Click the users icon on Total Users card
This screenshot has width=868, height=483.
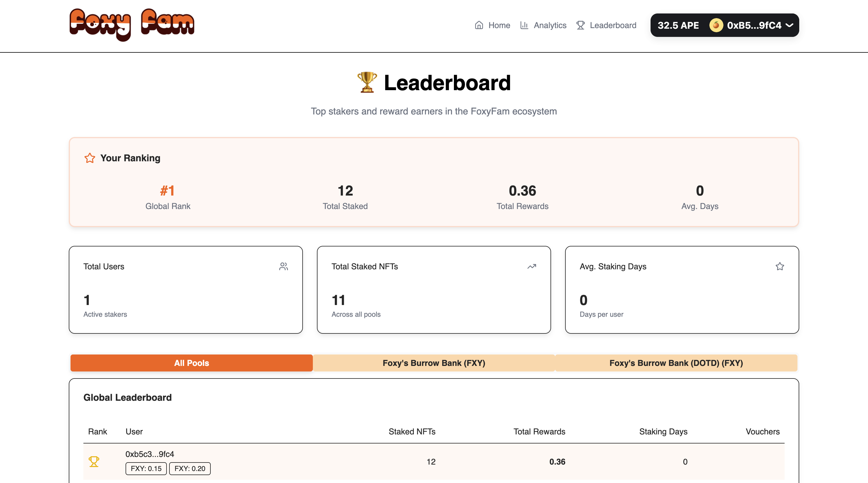pyautogui.click(x=284, y=266)
